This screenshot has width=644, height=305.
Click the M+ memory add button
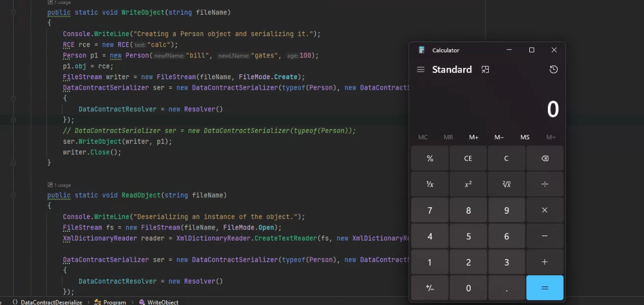click(x=474, y=137)
